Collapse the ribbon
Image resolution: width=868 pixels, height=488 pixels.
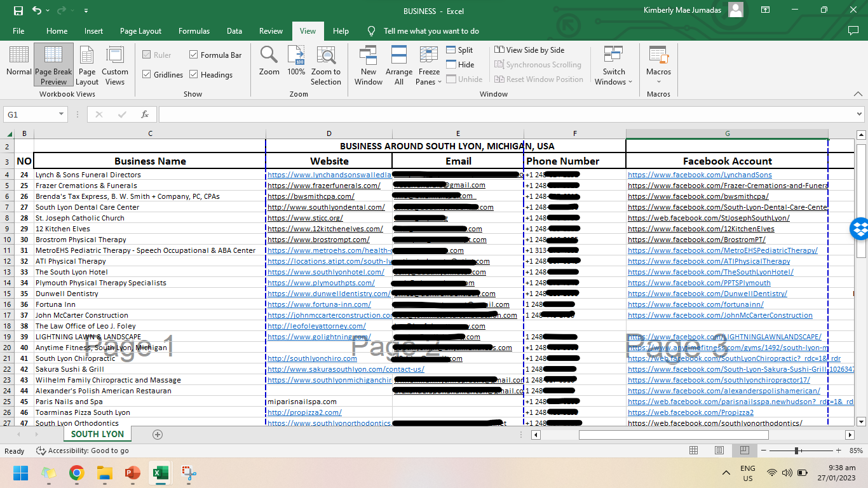[858, 93]
